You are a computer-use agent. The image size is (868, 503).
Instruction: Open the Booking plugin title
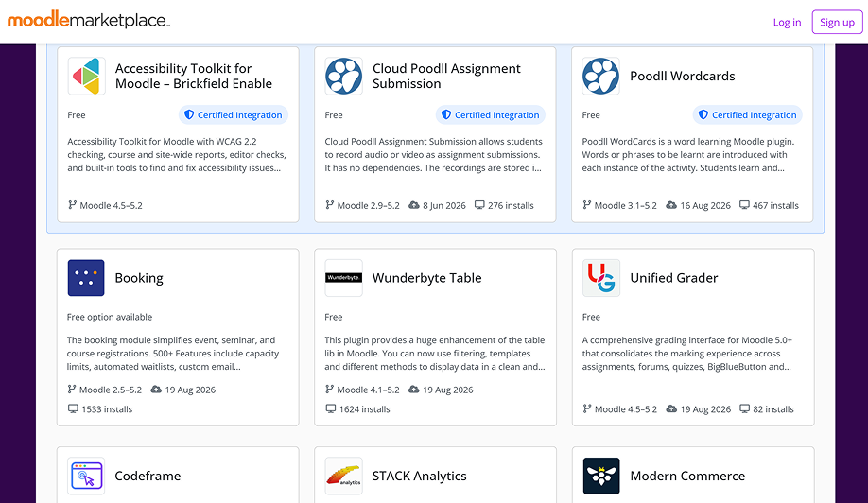click(139, 278)
